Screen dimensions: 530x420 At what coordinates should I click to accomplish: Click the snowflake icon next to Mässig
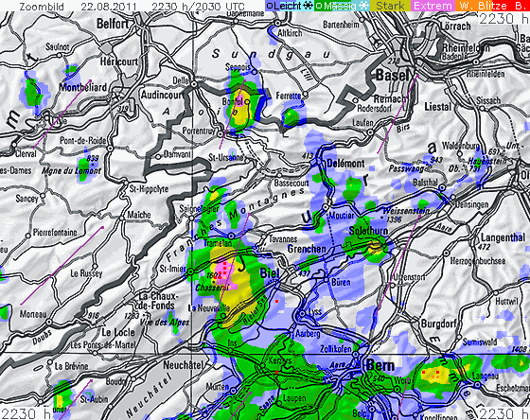pyautogui.click(x=363, y=6)
